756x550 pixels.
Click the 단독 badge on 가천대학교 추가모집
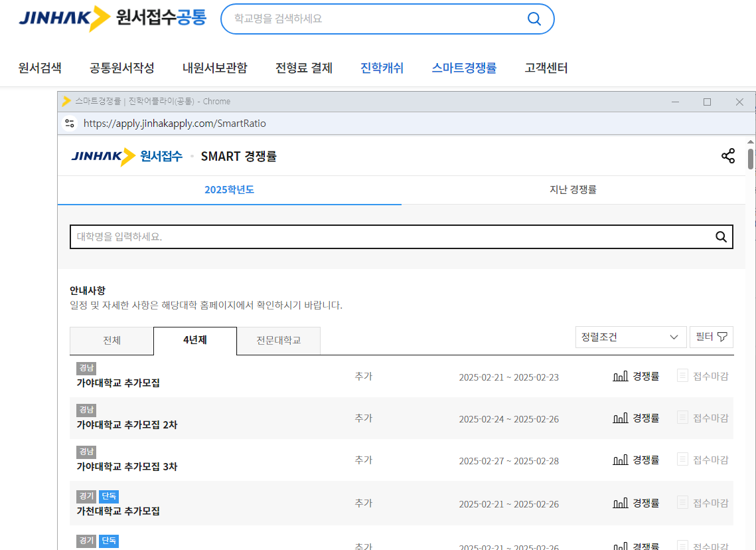click(x=109, y=496)
